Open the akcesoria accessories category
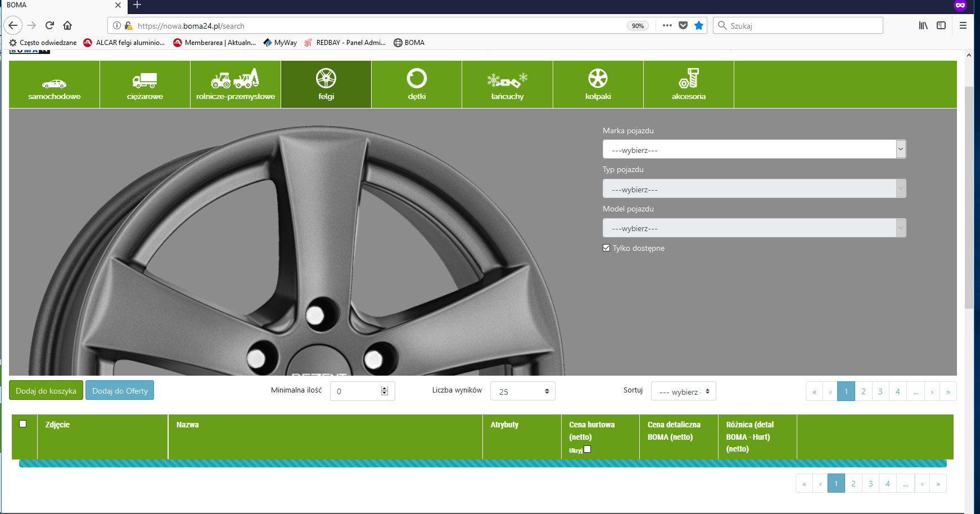The width and height of the screenshot is (980, 514). point(688,85)
